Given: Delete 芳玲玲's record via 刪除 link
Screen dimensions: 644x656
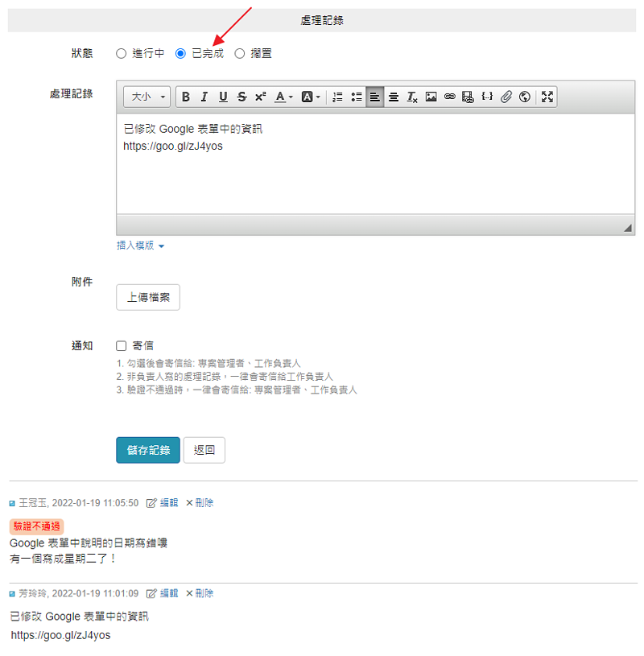Looking at the screenshot, I should [200, 593].
